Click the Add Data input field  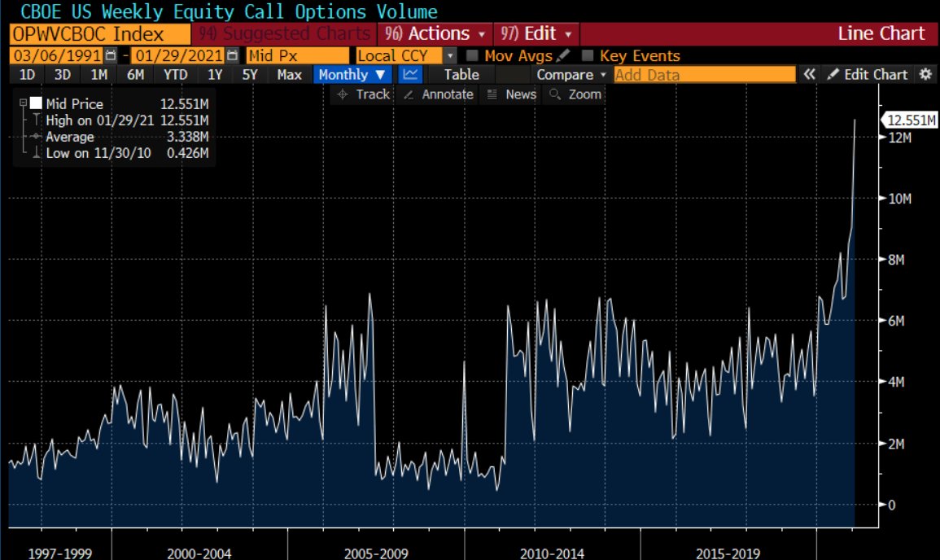[704, 75]
